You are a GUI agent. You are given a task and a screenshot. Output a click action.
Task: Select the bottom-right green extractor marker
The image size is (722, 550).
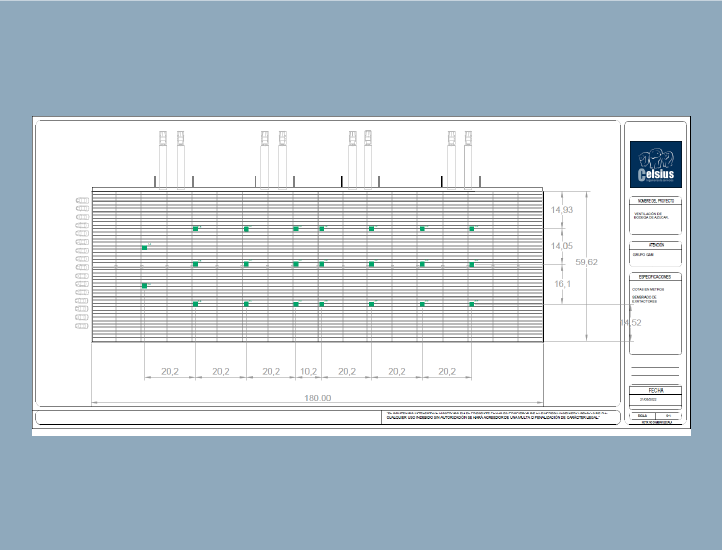(472, 303)
